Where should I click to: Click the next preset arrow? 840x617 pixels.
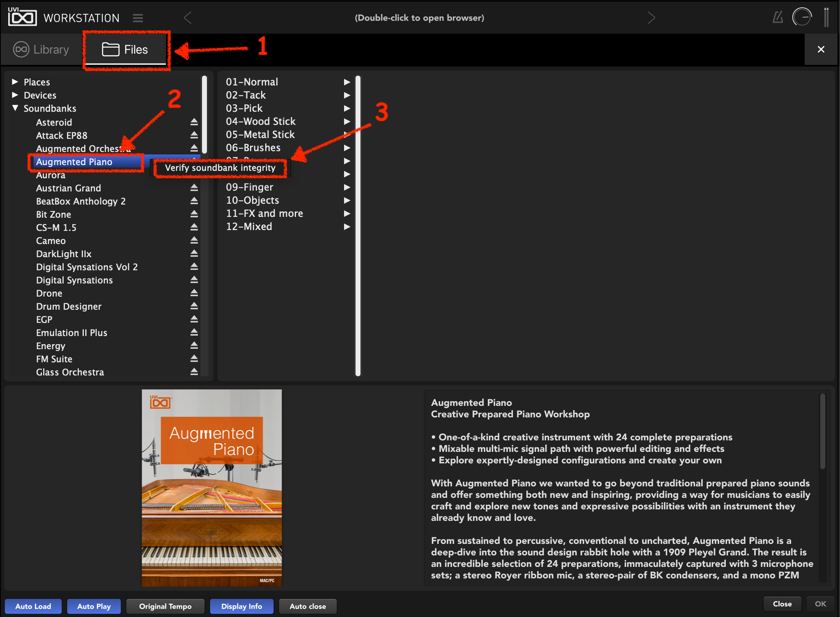tap(651, 18)
